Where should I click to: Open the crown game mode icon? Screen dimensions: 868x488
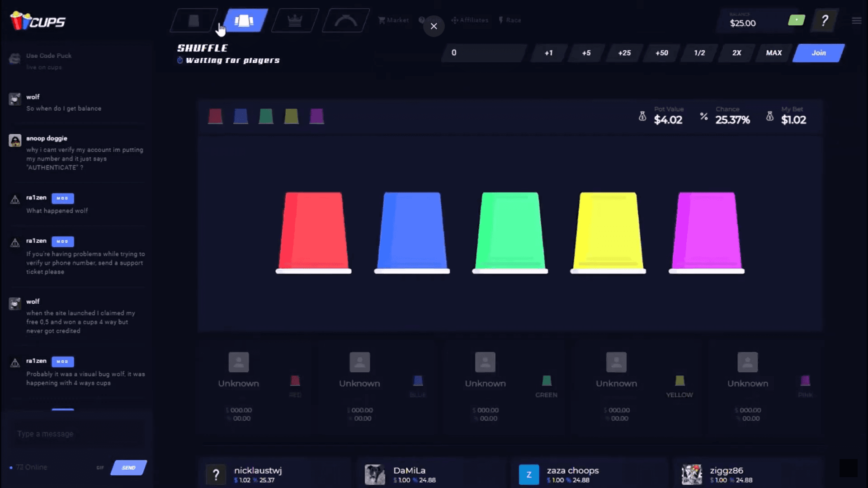(x=295, y=21)
